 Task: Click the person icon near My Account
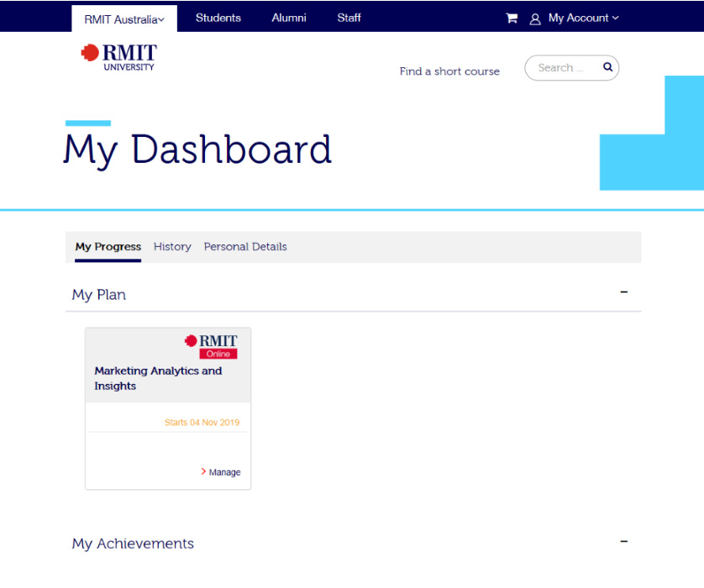[x=535, y=18]
